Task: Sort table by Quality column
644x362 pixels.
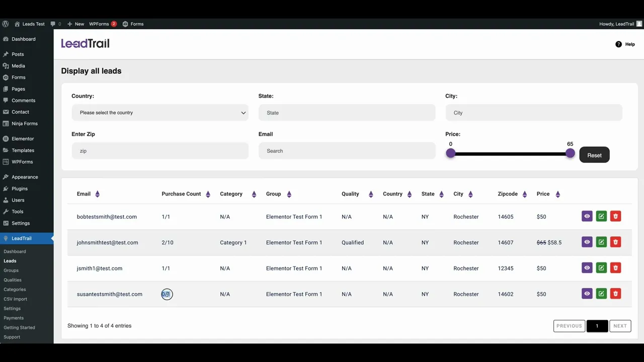Action: point(371,194)
